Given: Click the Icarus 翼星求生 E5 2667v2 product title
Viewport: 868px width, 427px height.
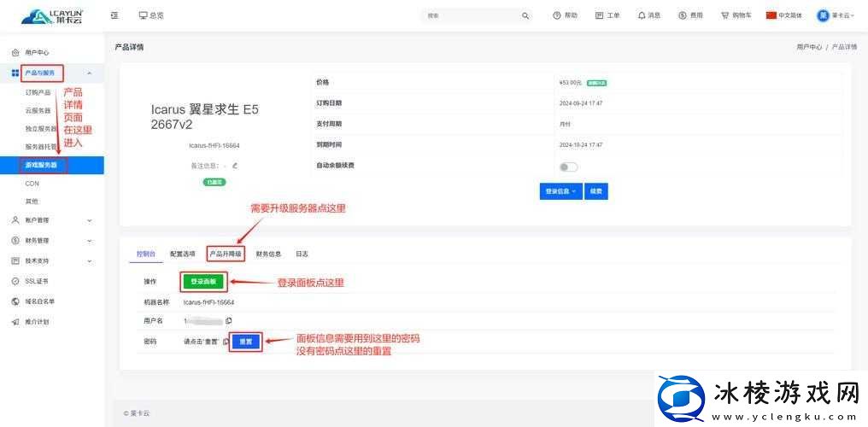Looking at the screenshot, I should pos(205,117).
